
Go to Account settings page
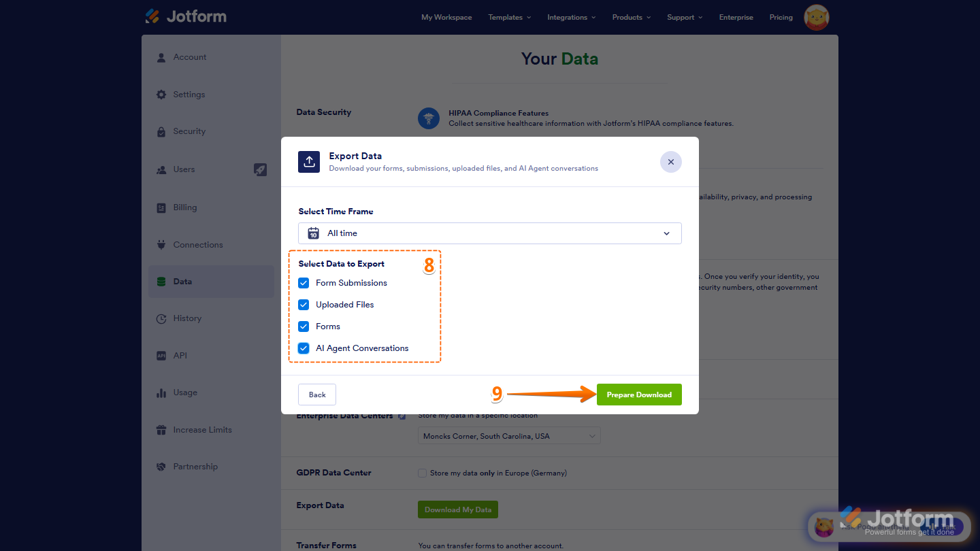coord(211,58)
